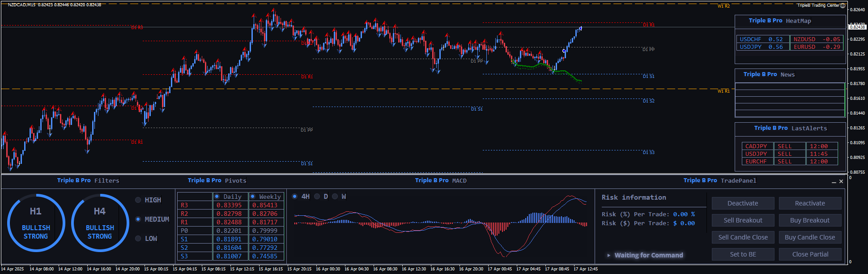Select the LOW filter option
This screenshot has height=274, width=868.
tap(138, 239)
